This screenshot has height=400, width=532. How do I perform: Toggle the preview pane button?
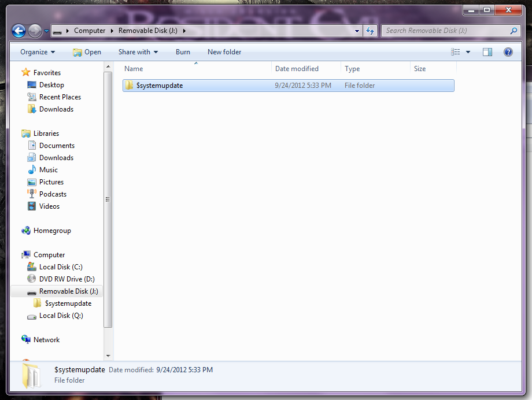coord(487,52)
